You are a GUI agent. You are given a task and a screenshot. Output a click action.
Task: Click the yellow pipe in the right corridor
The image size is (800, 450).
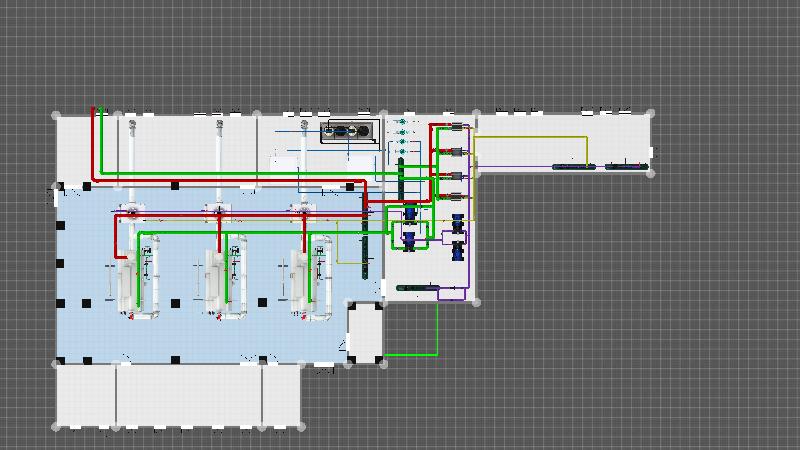coord(530,137)
